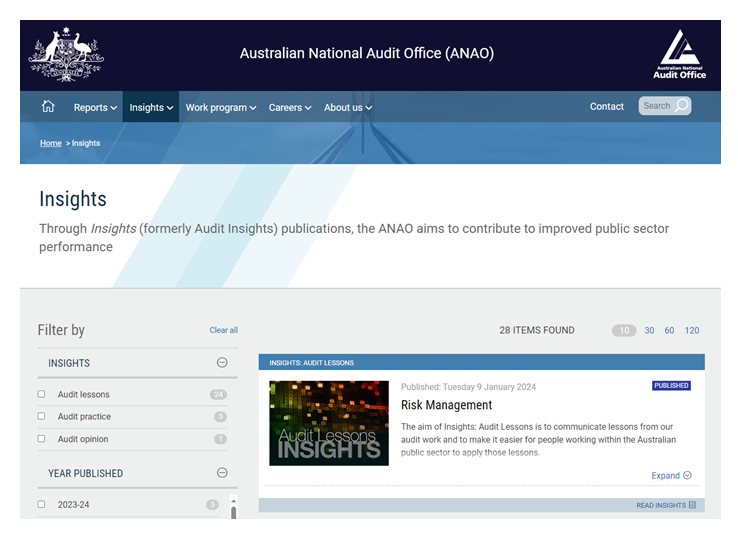Image resolution: width=738 pixels, height=536 pixels.
Task: Click the Audit Office triangle logo
Action: 679,54
